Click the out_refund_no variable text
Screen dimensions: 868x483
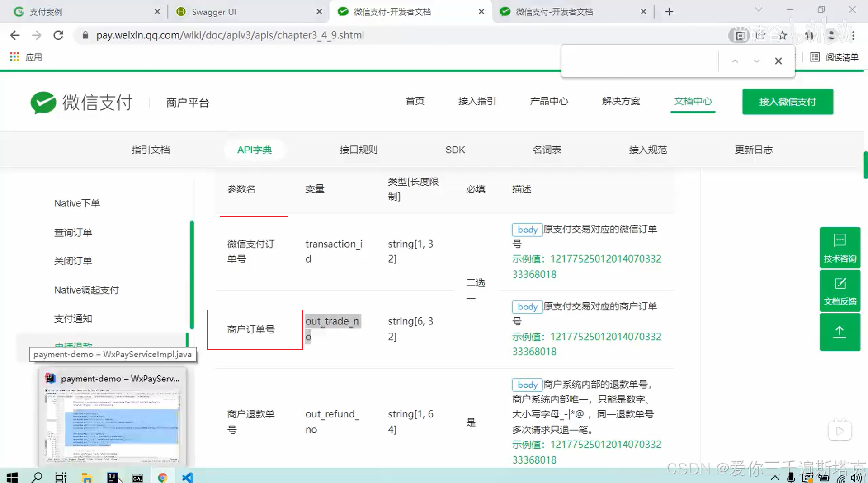pyautogui.click(x=332, y=422)
